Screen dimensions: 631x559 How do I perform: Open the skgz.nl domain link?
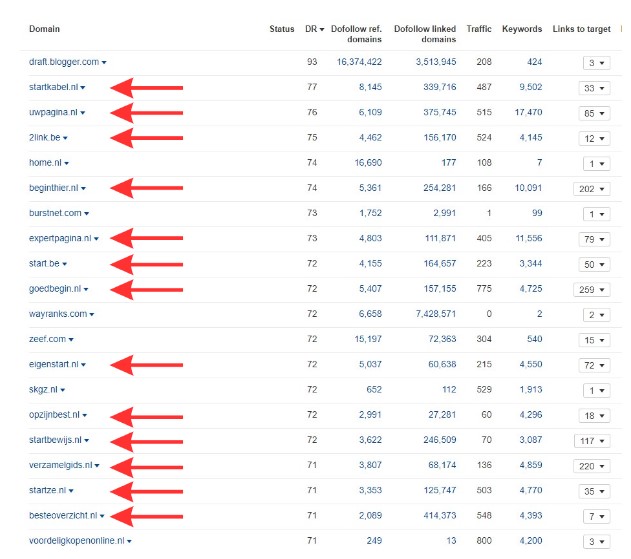43,390
